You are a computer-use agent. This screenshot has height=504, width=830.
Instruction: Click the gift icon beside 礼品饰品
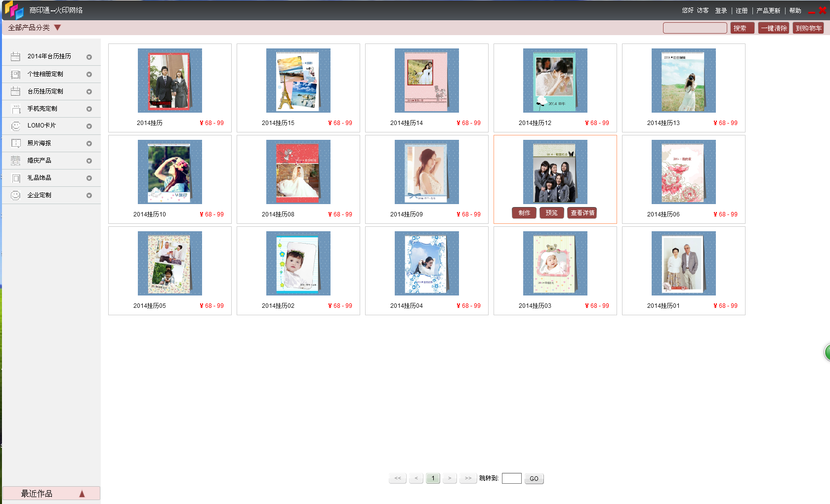(16, 178)
